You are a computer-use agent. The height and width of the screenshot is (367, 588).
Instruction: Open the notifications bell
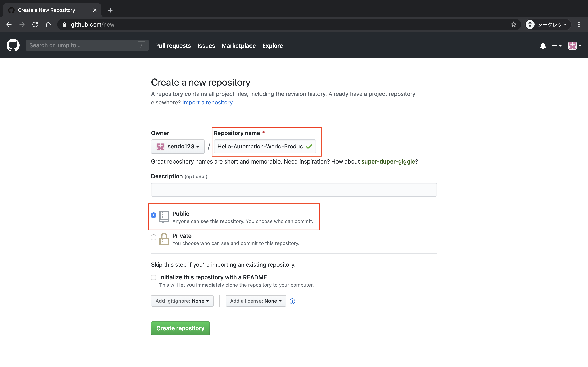pos(543,46)
